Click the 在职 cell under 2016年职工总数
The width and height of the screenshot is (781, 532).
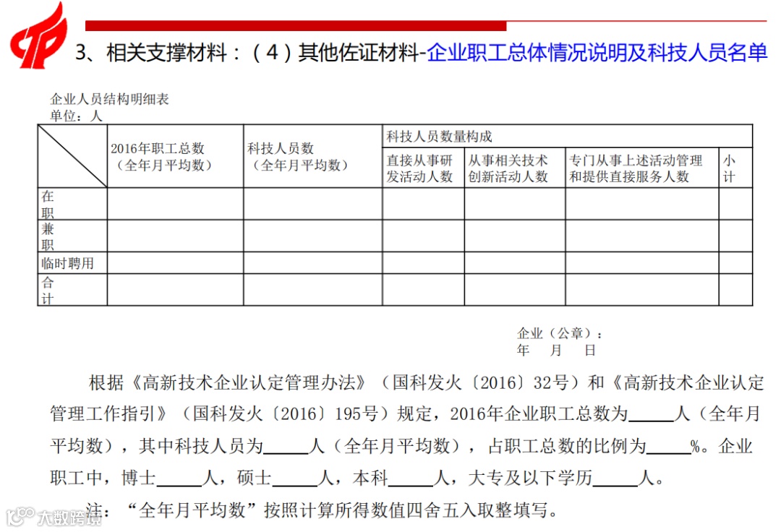(175, 204)
